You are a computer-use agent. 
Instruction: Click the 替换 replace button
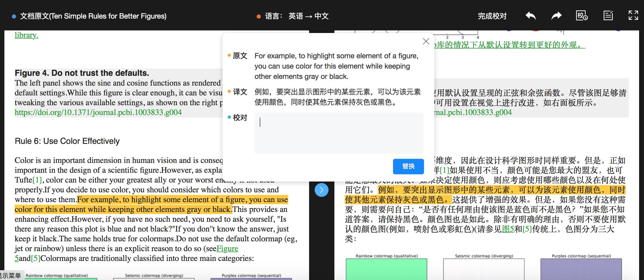[408, 166]
